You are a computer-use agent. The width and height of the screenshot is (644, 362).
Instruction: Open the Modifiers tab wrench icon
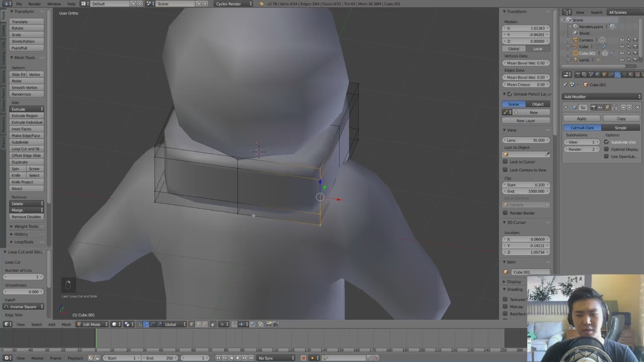coord(617,74)
